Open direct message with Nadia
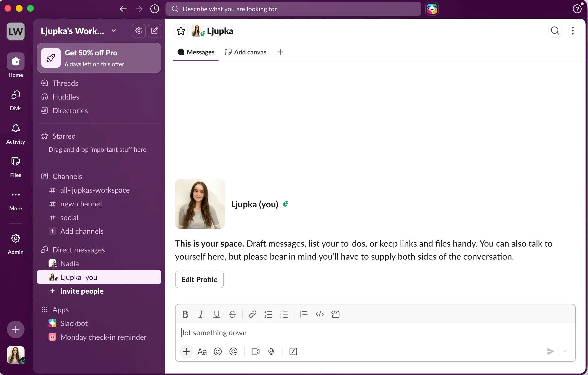This screenshot has height=375, width=588. click(99, 263)
